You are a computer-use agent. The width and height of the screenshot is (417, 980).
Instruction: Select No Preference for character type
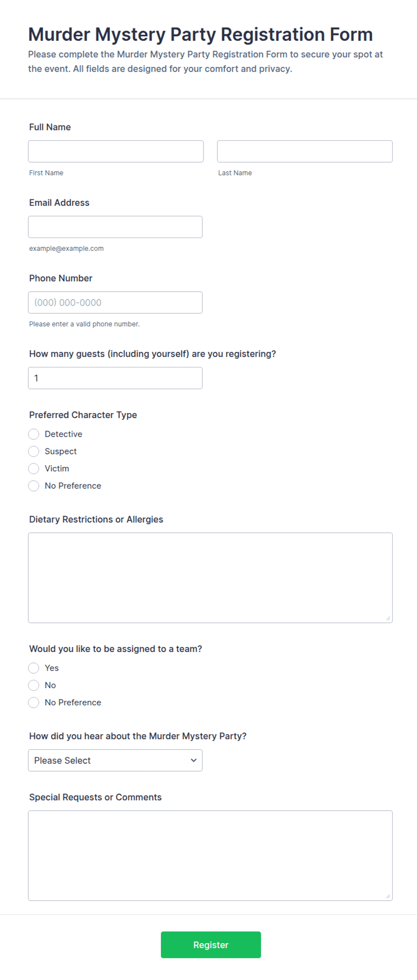(x=34, y=486)
